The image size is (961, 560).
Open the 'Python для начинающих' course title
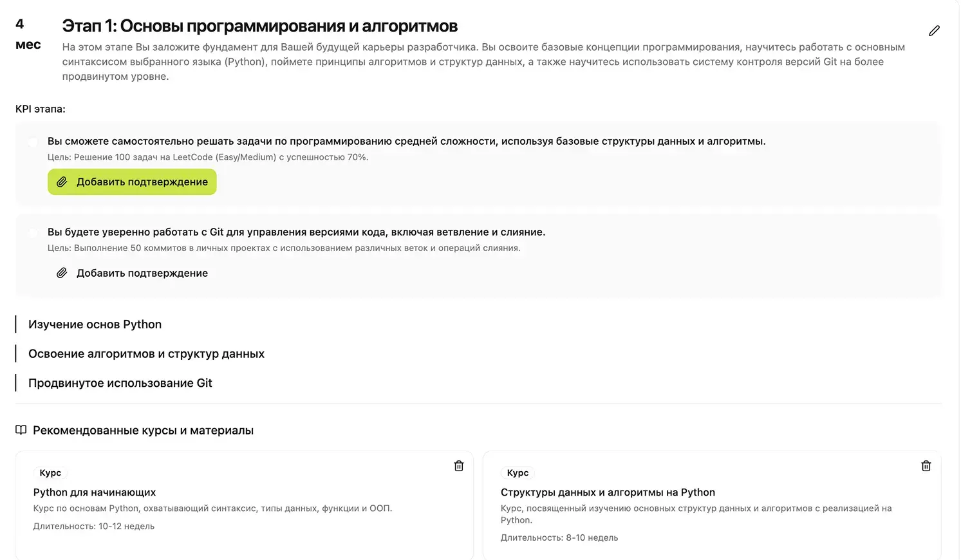tap(95, 492)
